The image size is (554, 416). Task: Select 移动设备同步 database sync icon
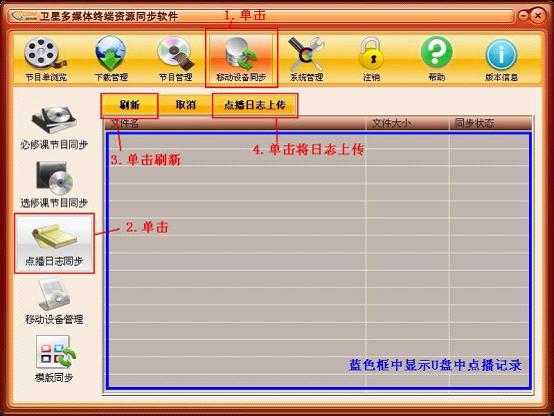(241, 53)
